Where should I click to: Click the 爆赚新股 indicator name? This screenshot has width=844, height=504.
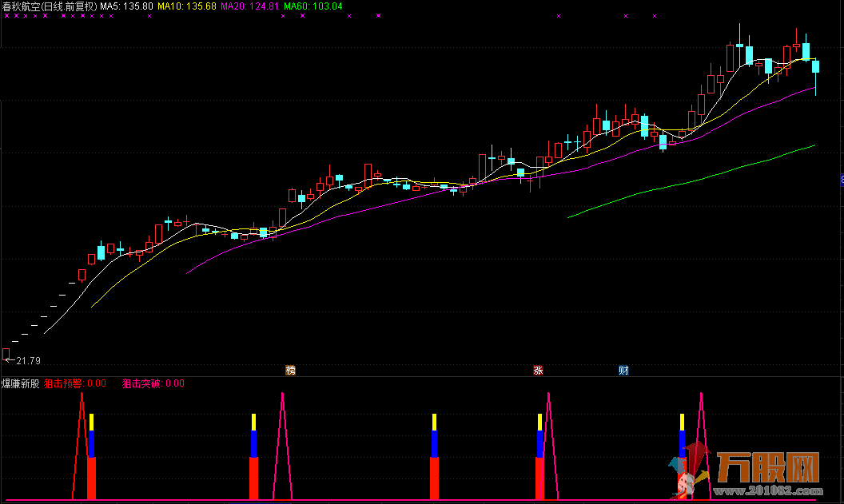click(20, 383)
